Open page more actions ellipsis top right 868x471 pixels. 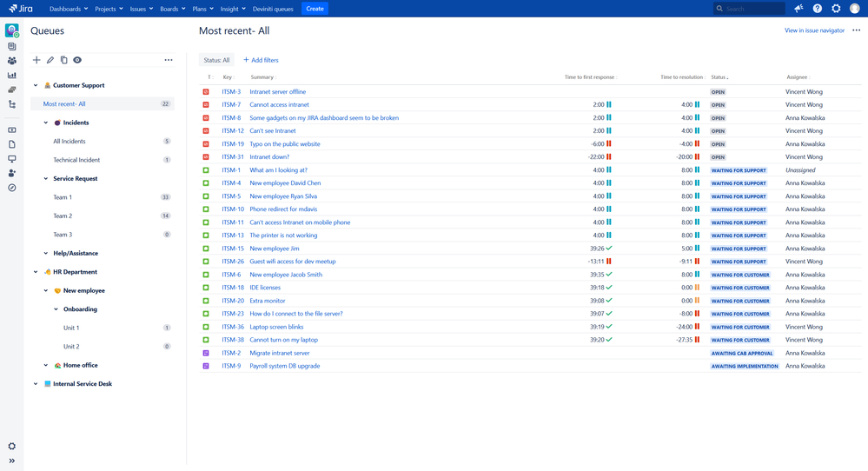point(857,30)
